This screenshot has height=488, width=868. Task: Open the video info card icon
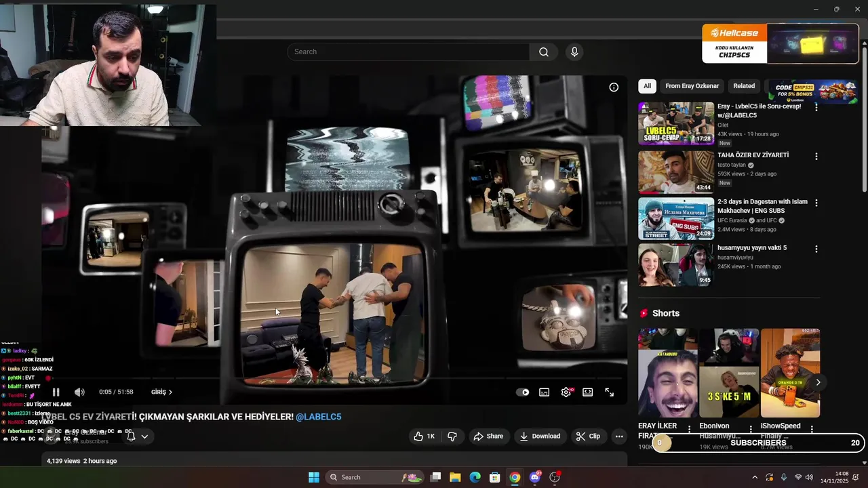(x=614, y=87)
